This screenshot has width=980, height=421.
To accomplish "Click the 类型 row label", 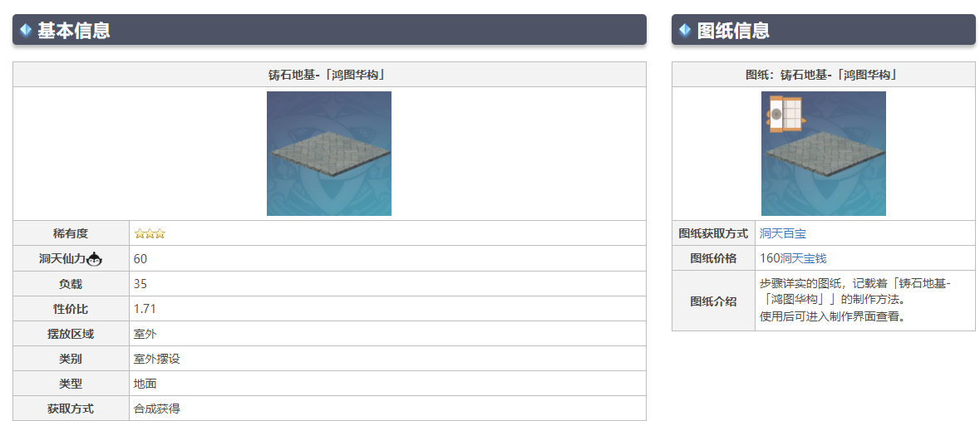I will pos(71,384).
